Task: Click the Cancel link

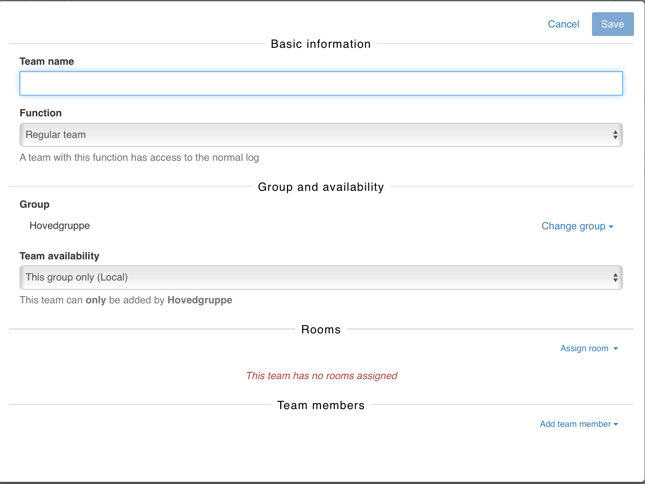Action: point(563,24)
